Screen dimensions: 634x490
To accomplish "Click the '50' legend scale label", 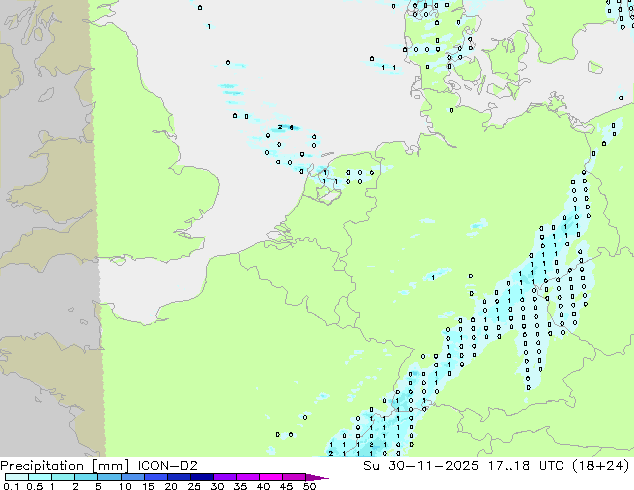I will coord(309,486).
